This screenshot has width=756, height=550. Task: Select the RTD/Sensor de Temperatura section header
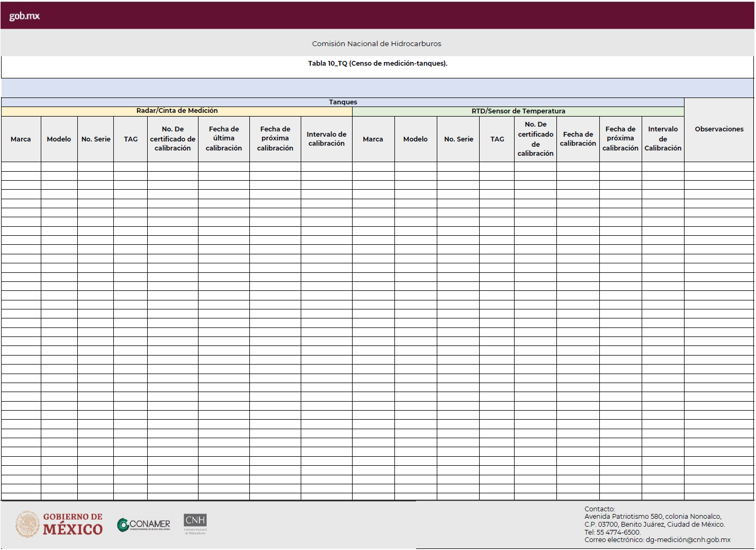[x=518, y=111]
